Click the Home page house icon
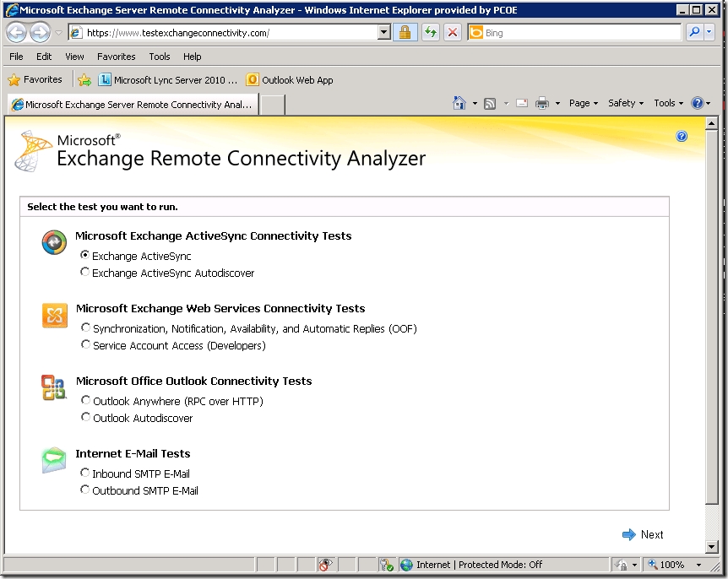Screen dimensions: 728x579 (x=459, y=103)
